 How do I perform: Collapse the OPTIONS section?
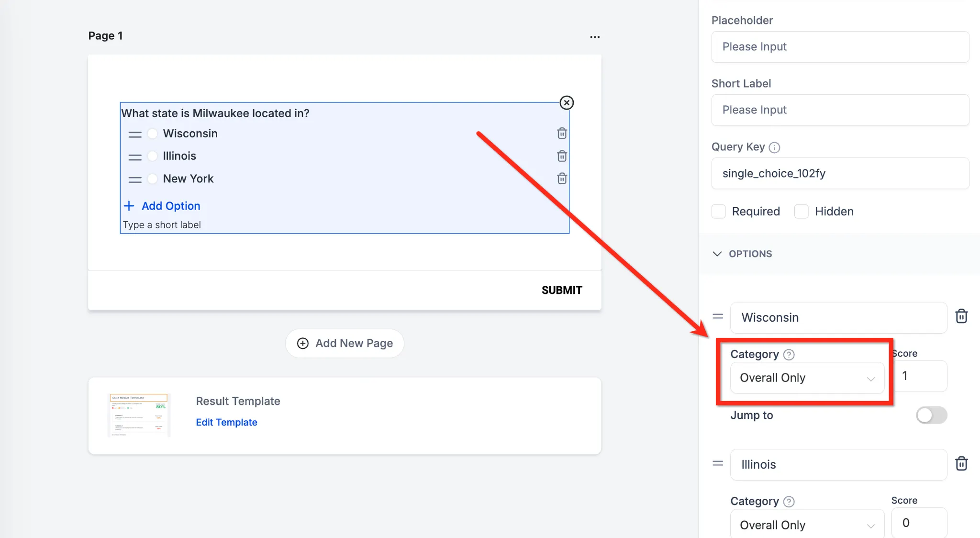(717, 254)
